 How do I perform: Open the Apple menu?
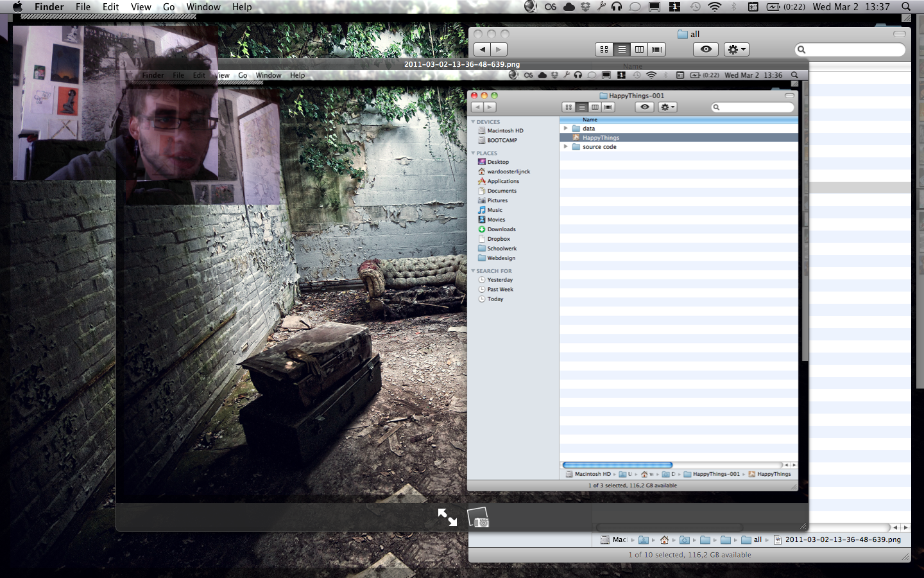17,7
